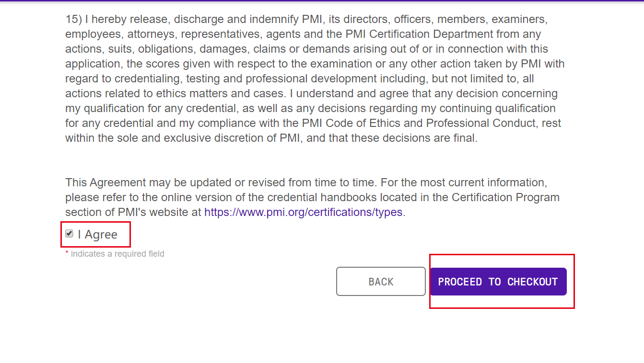Uncheck the I Agree checkbox
644x363 pixels.
(70, 234)
